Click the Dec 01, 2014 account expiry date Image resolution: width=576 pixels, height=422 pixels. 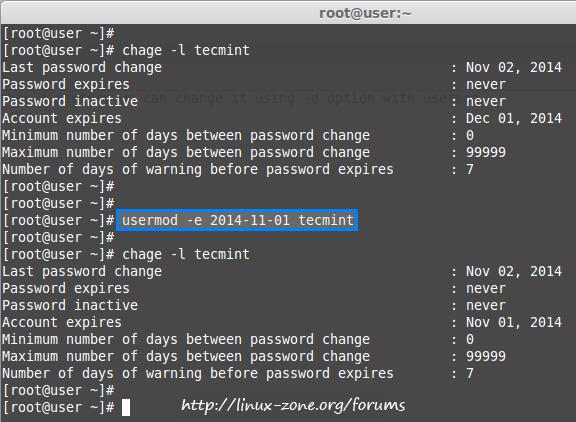click(x=514, y=118)
